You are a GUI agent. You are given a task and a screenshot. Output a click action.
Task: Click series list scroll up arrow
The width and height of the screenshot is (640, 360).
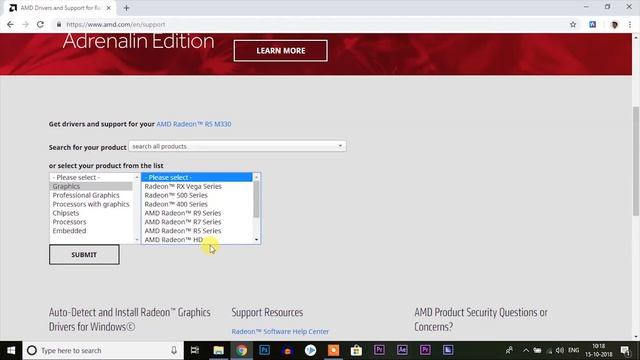(256, 177)
